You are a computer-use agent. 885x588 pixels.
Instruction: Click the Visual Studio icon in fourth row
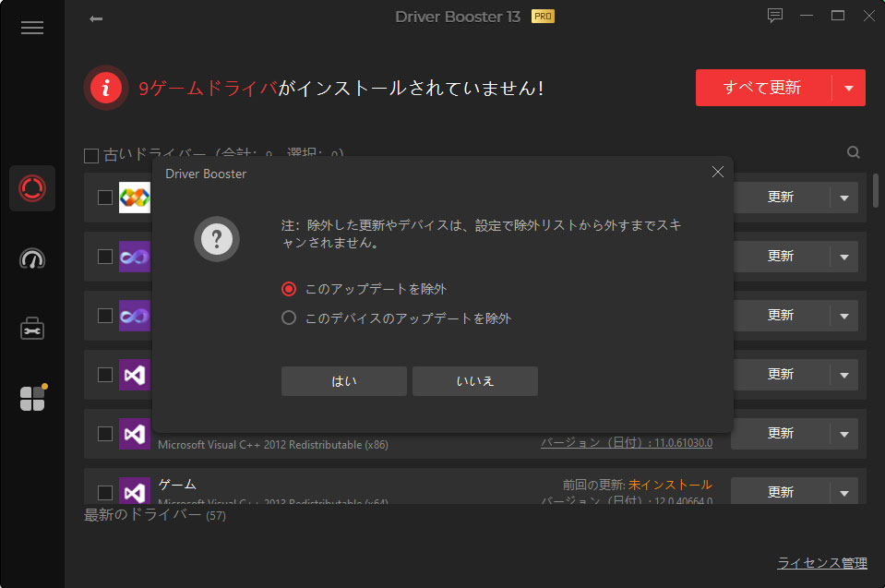pyautogui.click(x=135, y=375)
